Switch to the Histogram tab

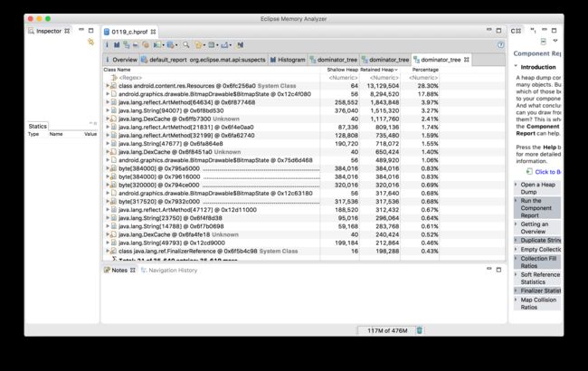(x=288, y=60)
